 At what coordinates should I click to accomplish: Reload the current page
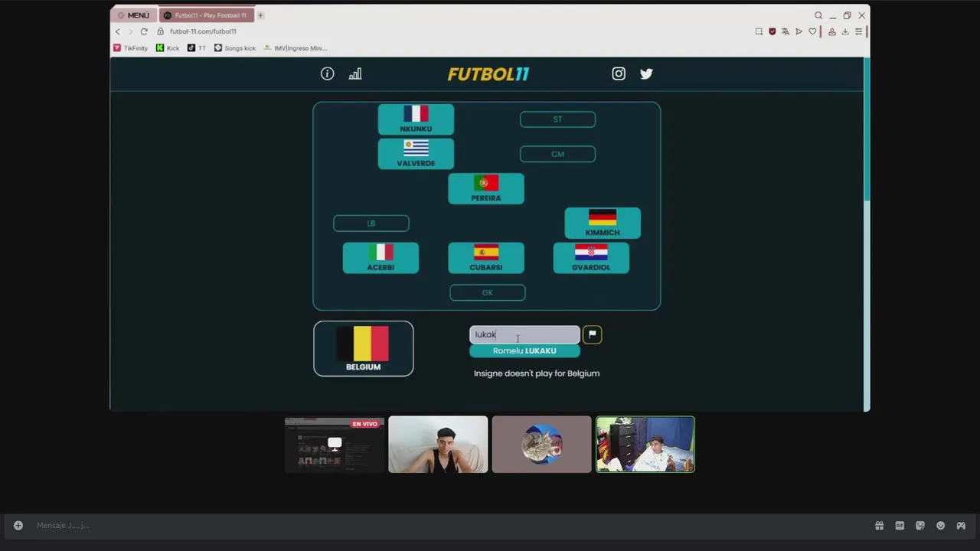coord(143,31)
